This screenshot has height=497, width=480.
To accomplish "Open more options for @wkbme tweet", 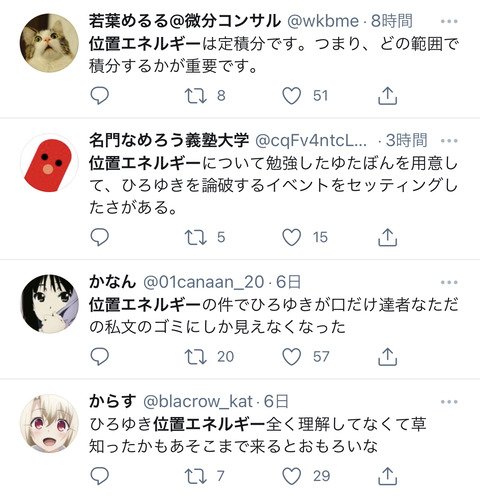I will [449, 22].
